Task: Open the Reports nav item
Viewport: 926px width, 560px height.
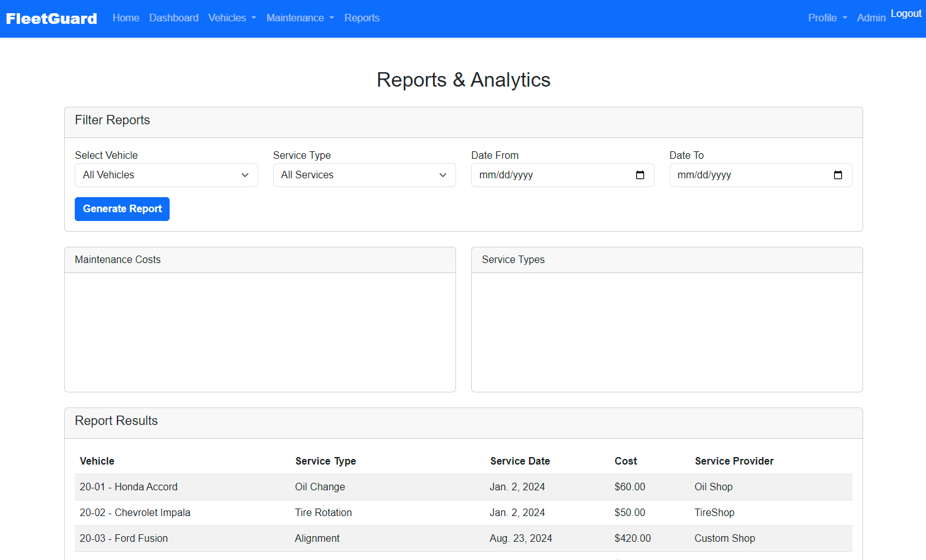Action: click(x=361, y=18)
